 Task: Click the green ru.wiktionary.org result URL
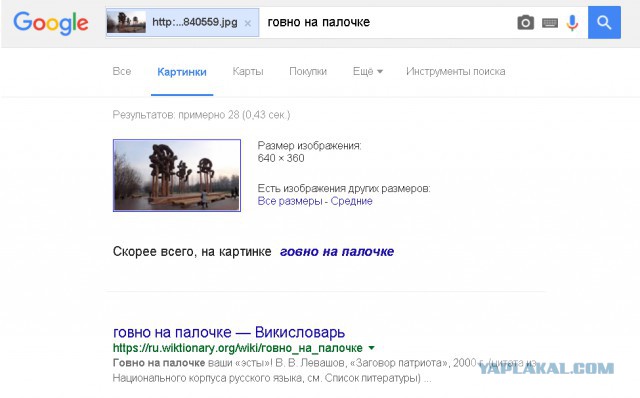pos(238,348)
